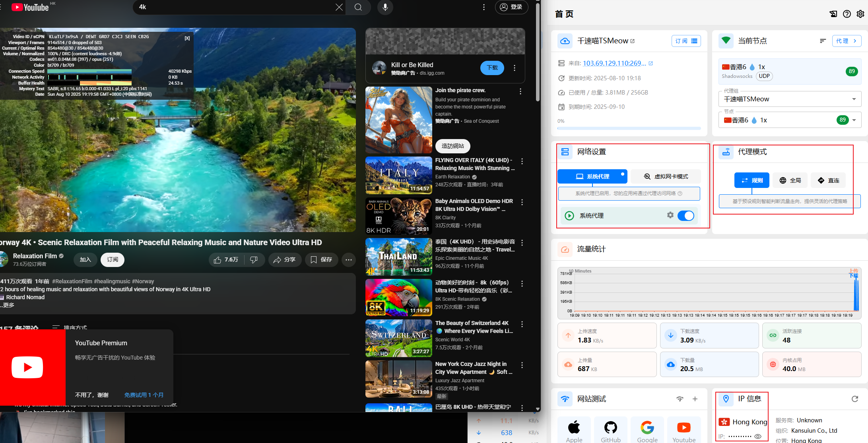This screenshot has height=443, width=868.
Task: Select the 虚拟网卡模式 tab
Action: 666,176
